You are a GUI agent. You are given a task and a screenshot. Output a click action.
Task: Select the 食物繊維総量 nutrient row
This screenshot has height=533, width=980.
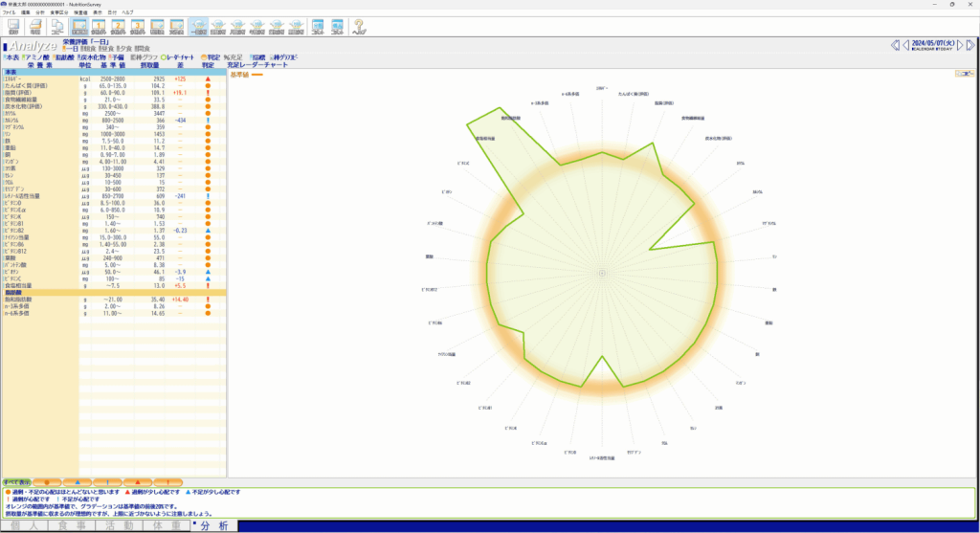114,100
